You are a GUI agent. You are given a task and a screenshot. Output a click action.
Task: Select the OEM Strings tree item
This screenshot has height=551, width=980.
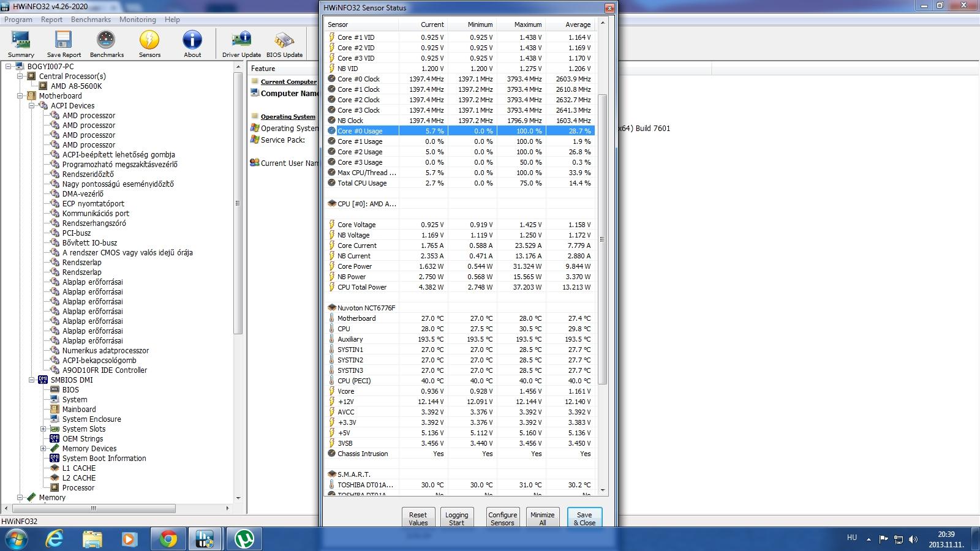coord(83,439)
